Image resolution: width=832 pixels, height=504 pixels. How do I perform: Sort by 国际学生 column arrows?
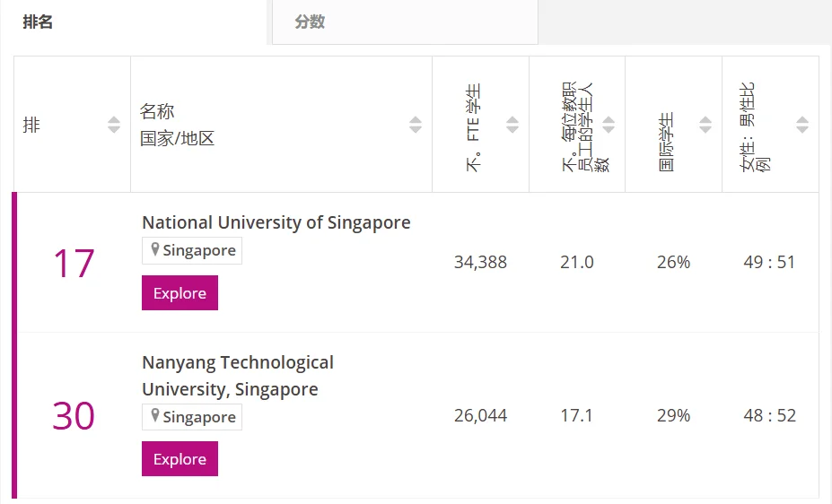pyautogui.click(x=705, y=125)
